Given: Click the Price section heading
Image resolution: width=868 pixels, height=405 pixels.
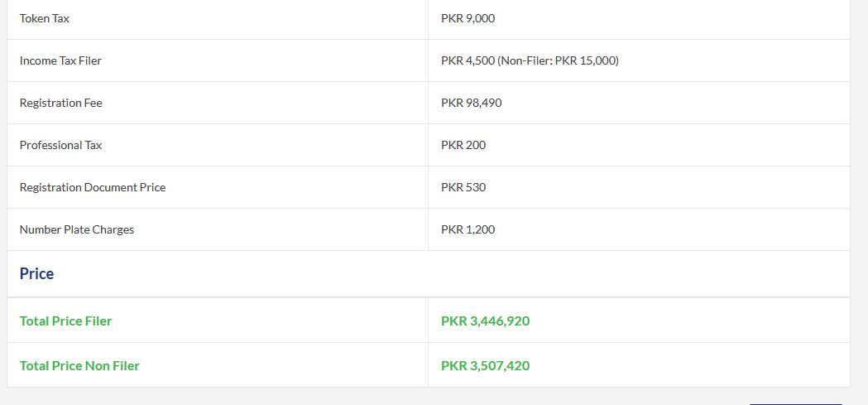Looking at the screenshot, I should point(36,273).
